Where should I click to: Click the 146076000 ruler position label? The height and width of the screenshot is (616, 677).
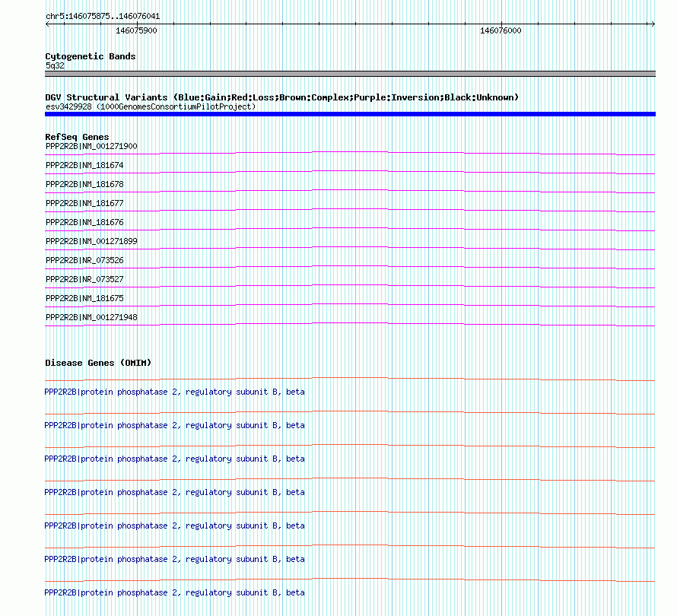pyautogui.click(x=501, y=30)
